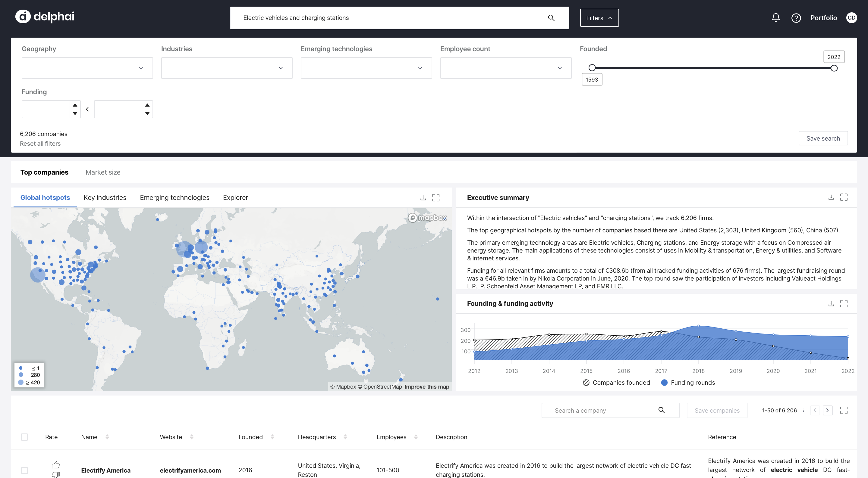868x478 pixels.
Task: Click the notifications bell icon
Action: (776, 17)
